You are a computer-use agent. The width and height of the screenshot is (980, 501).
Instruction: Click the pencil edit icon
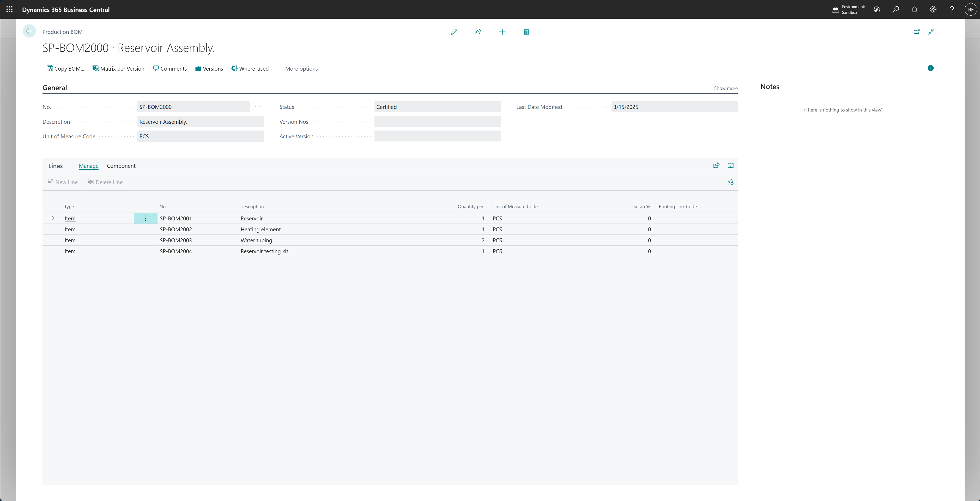[x=453, y=32]
